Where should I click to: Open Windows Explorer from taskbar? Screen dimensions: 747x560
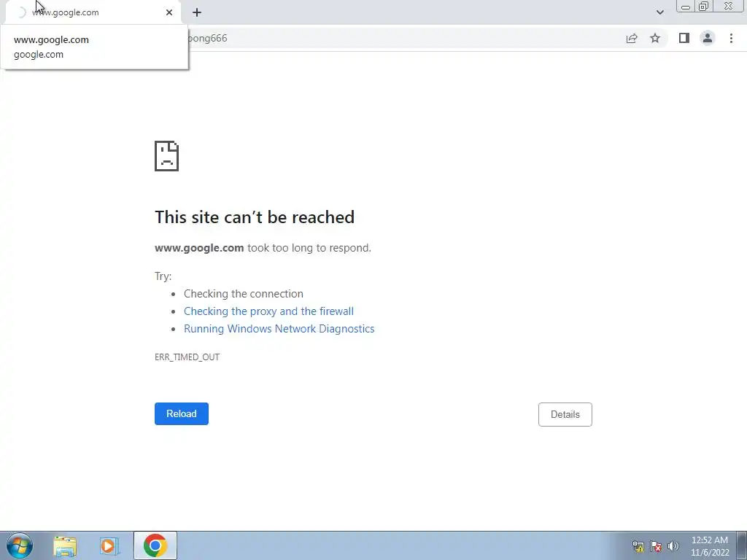click(65, 546)
